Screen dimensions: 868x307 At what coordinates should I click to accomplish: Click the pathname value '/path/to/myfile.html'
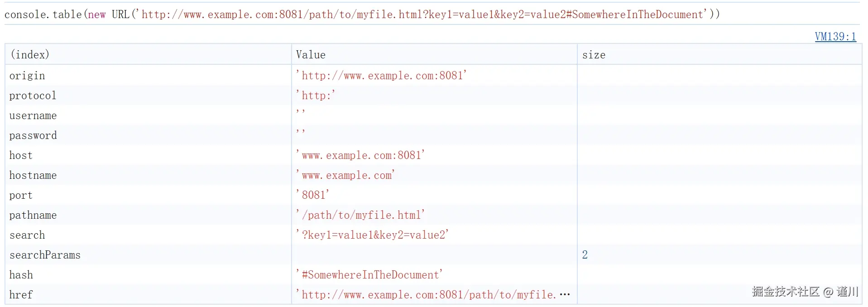360,215
